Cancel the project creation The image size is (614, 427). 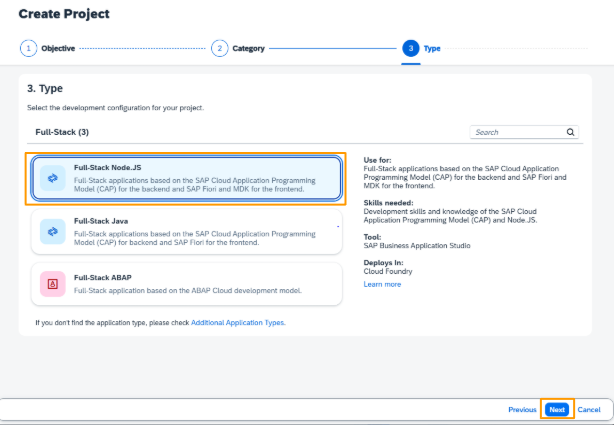click(x=589, y=410)
